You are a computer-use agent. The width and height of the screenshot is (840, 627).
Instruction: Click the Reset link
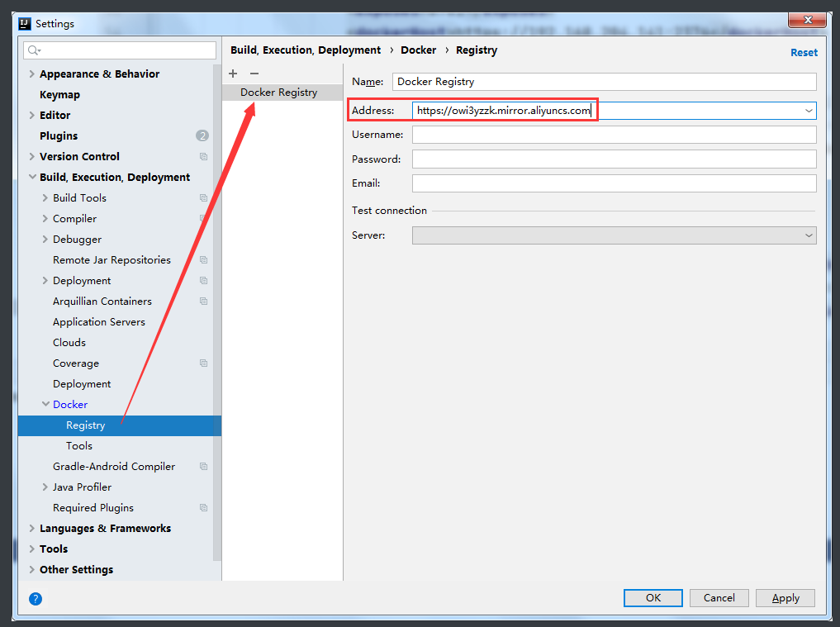pyautogui.click(x=804, y=53)
